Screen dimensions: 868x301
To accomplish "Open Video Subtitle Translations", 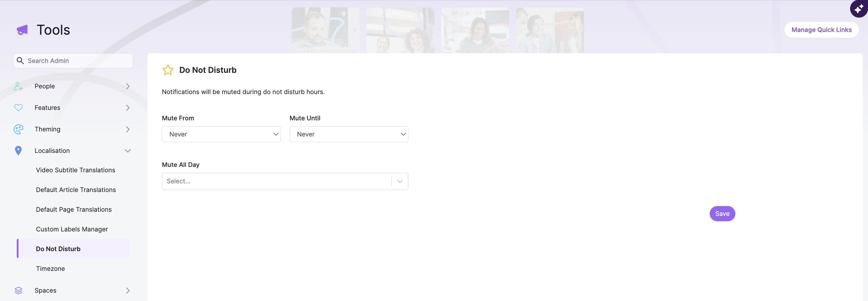I will click(x=76, y=170).
